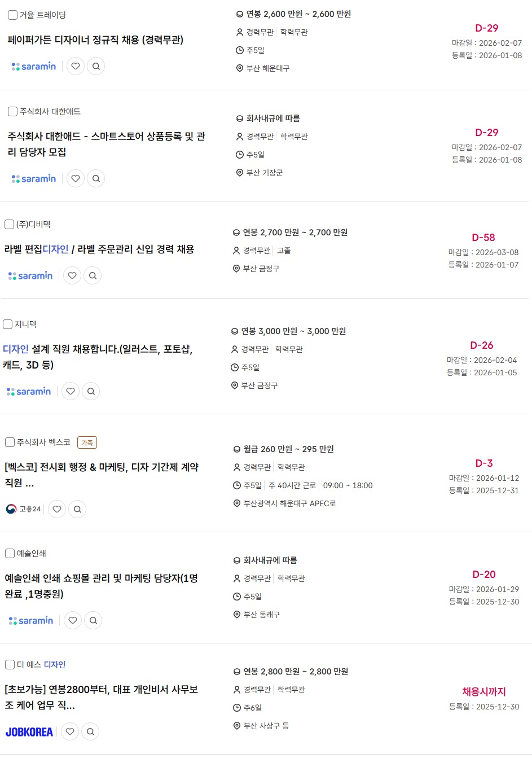The height and width of the screenshot is (767, 532).
Task: Favorite the 지니텍 design job posting
Action: tap(71, 391)
